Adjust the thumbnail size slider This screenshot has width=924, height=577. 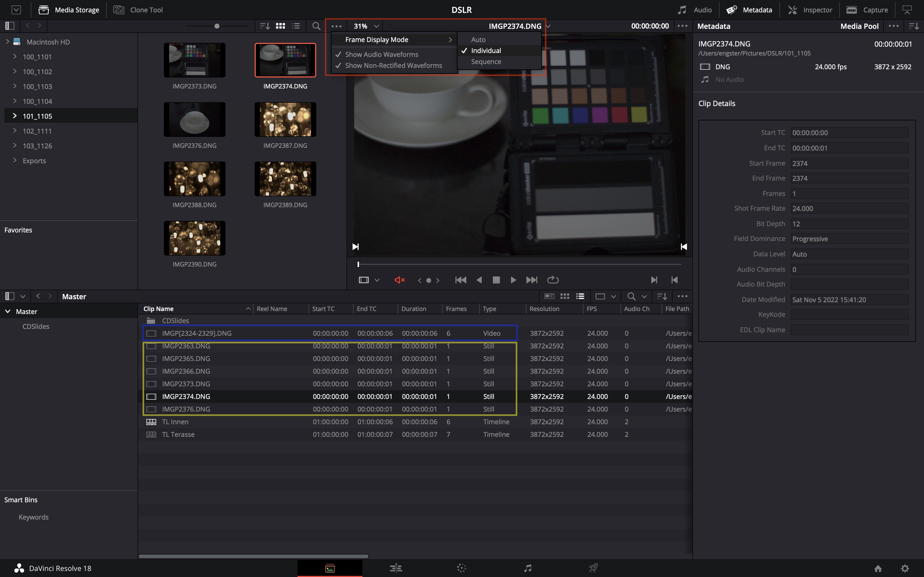[217, 26]
